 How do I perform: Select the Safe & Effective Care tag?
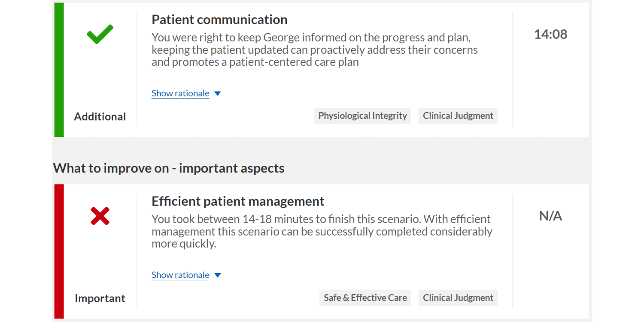pos(365,298)
